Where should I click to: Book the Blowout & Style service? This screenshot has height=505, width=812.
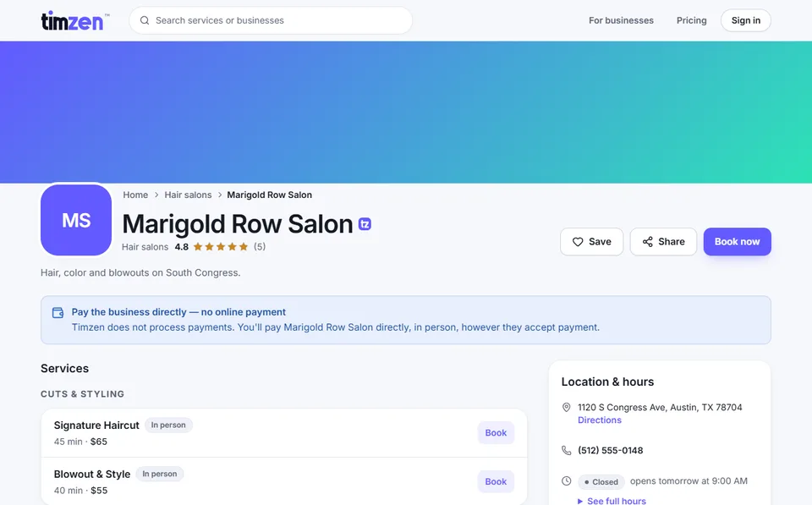tap(496, 481)
